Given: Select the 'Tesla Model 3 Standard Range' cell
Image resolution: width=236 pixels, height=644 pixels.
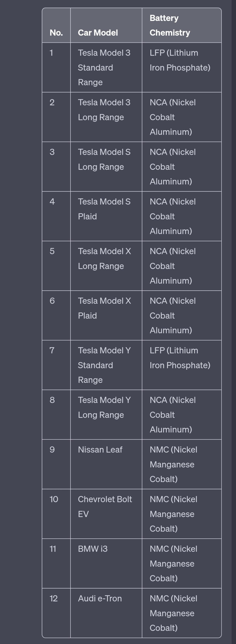Looking at the screenshot, I should [x=104, y=68].
